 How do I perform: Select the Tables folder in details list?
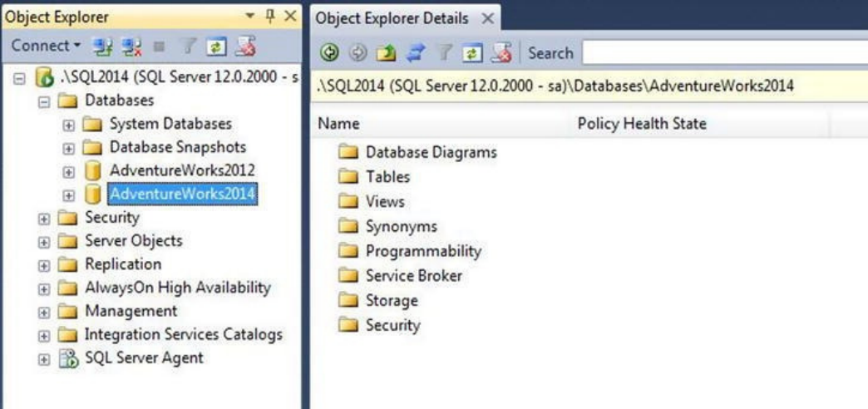pyautogui.click(x=387, y=176)
